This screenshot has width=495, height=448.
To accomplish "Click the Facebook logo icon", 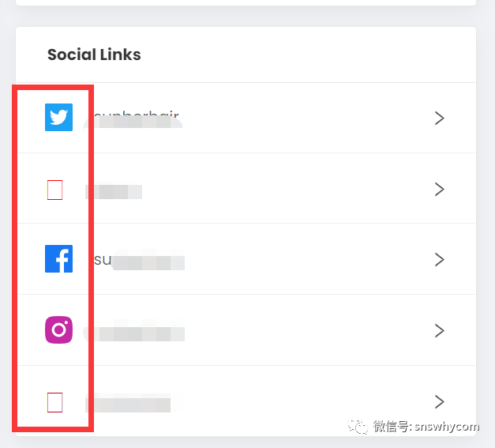I will (58, 259).
